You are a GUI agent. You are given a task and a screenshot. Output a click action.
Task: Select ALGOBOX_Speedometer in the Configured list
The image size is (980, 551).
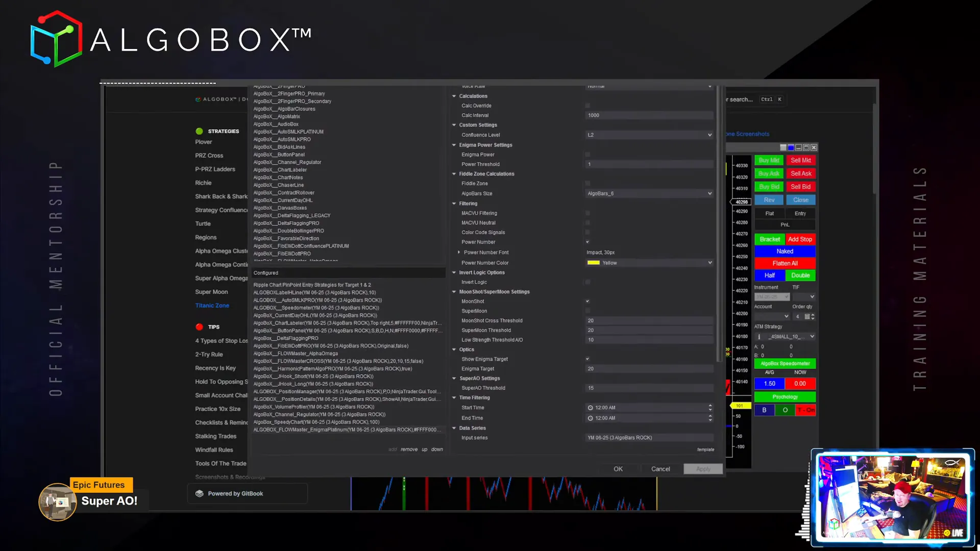pyautogui.click(x=316, y=308)
